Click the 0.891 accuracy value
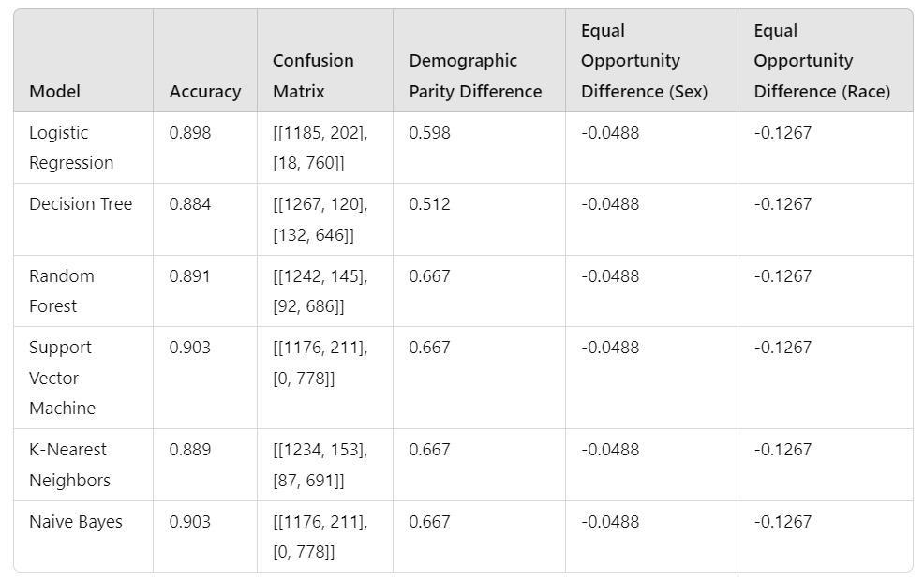Screen dimensions: 924x580 (190, 276)
